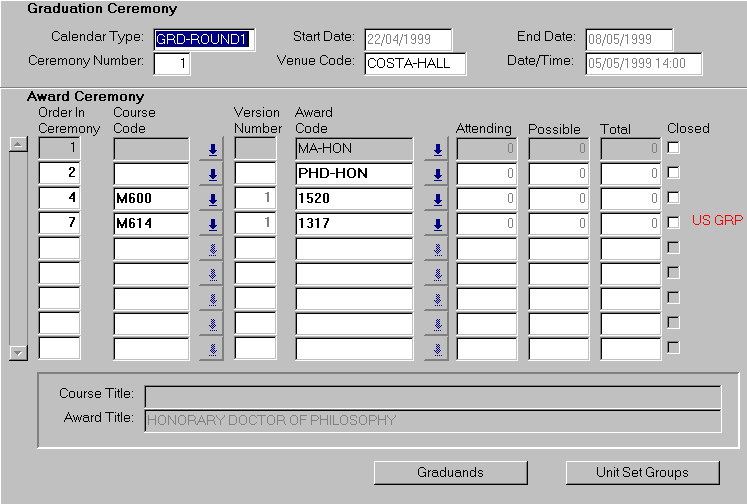Click the PHD-HON award code field
The height and width of the screenshot is (504, 747).
point(354,174)
